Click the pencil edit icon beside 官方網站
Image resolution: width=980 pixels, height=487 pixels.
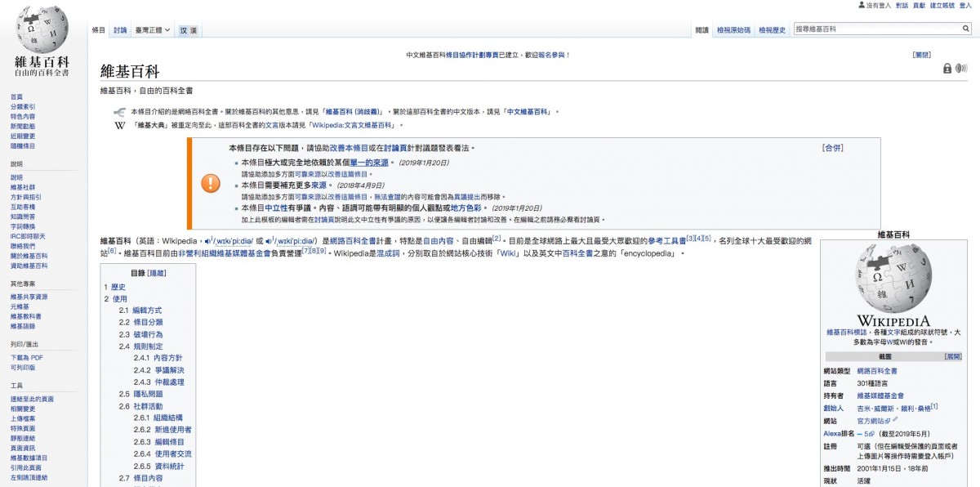click(895, 421)
